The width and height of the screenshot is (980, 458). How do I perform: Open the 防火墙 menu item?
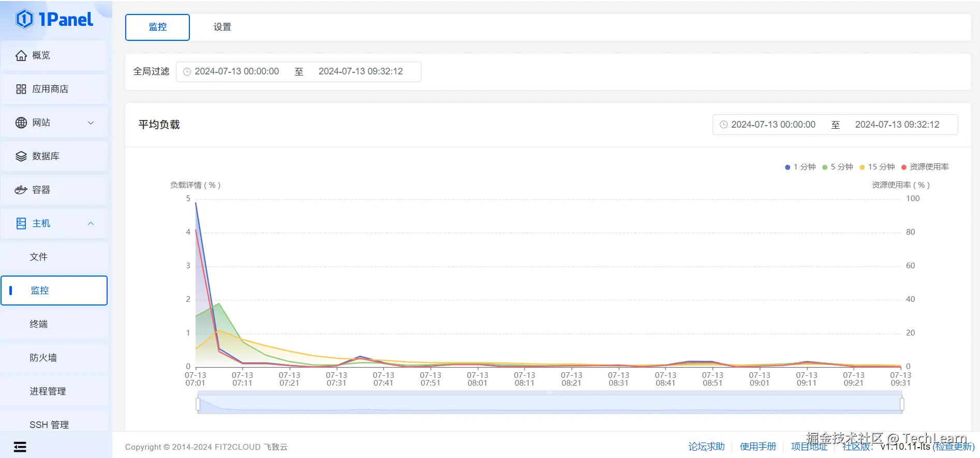(43, 358)
